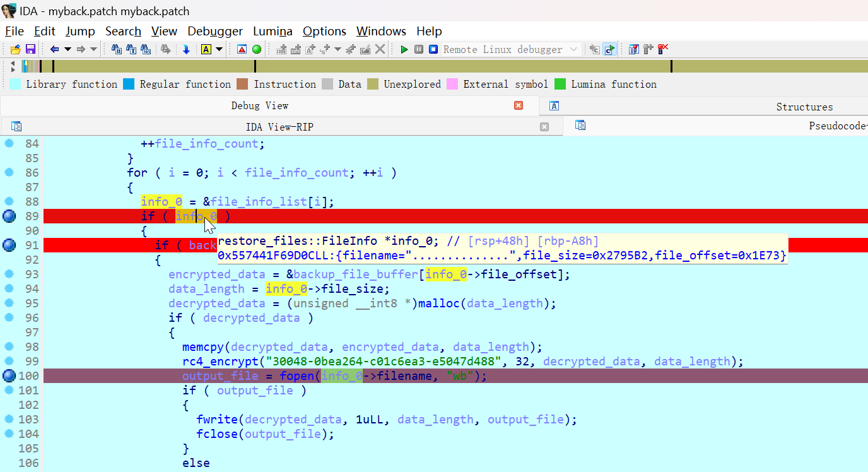The height and width of the screenshot is (472, 868).
Task: Set breakpoint dot on line 93
Action: click(x=9, y=274)
